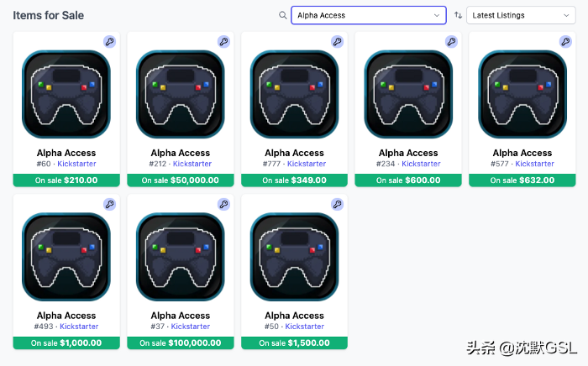588x366 pixels.
Task: Click the sort arrows icon
Action: [458, 15]
